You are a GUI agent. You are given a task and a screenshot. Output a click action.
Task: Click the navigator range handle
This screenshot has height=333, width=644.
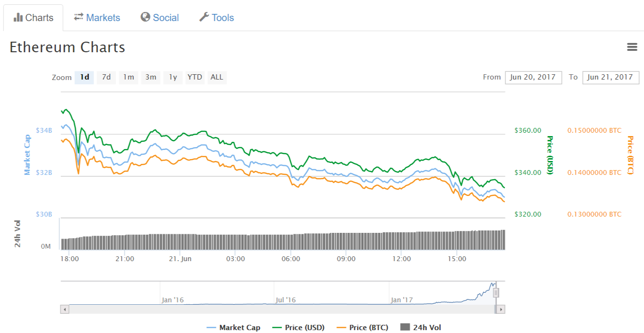pyautogui.click(x=496, y=292)
